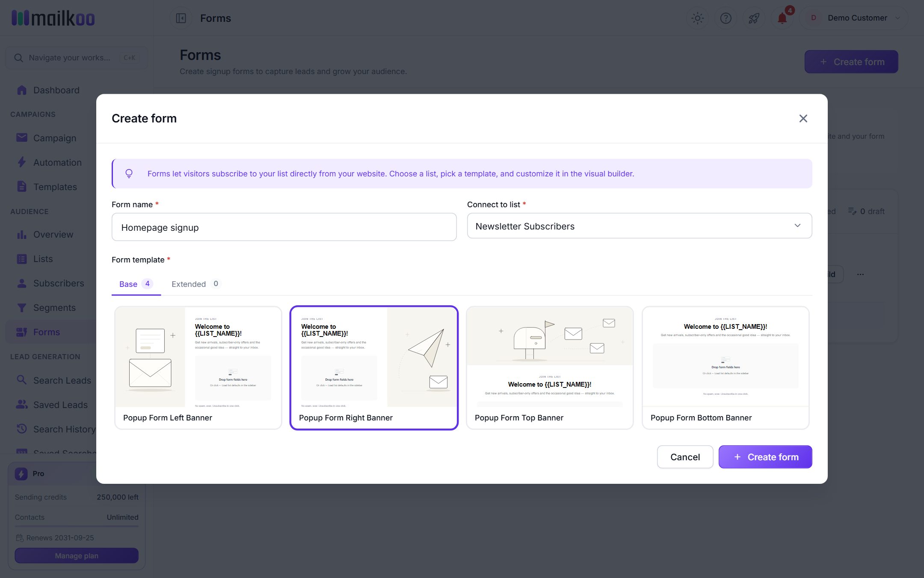Open the Connect to list dropdown
Screen dimensions: 924x578
(x=639, y=226)
